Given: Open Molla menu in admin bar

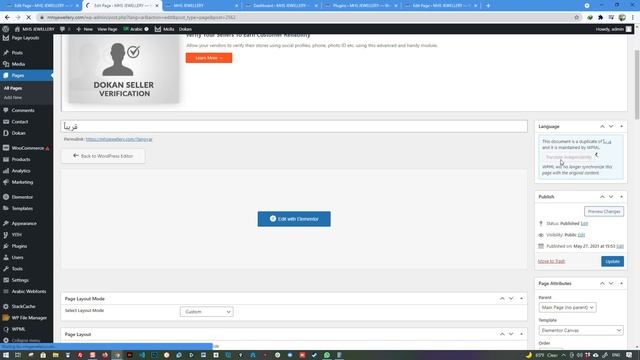Looking at the screenshot, I should tap(164, 29).
